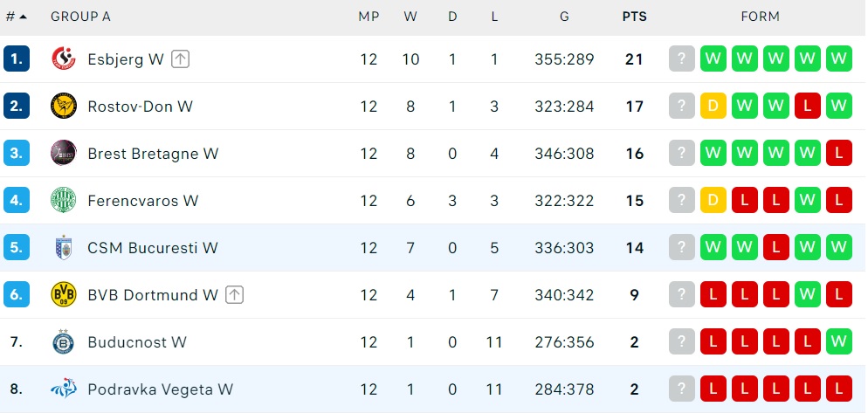Click the yellow D form badge for Rostov-Don W
Image resolution: width=868 pixels, height=413 pixels.
[713, 107]
